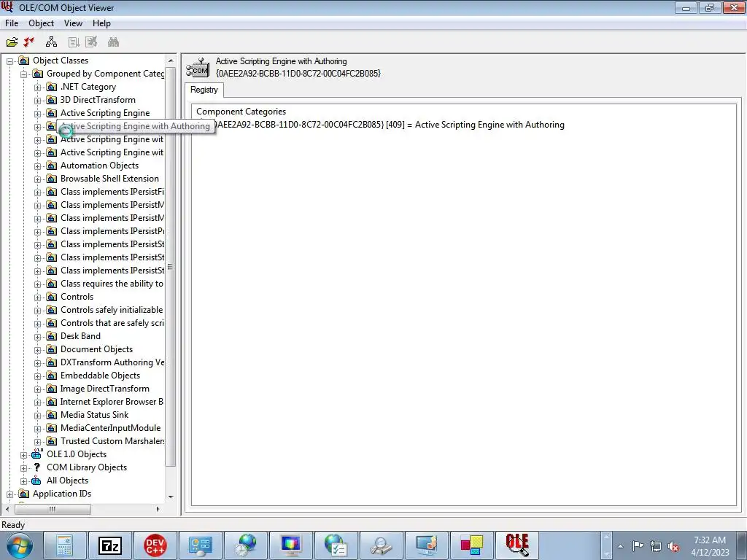Expand the Application IDs node

point(10,494)
